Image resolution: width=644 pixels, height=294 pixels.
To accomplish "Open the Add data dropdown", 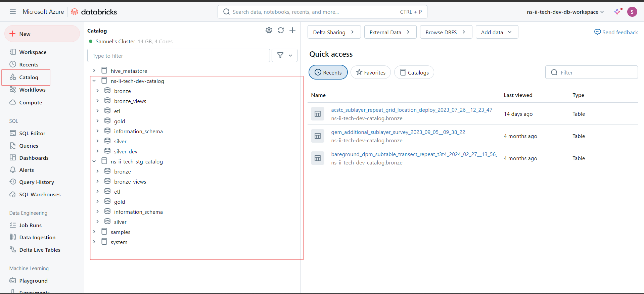I will pyautogui.click(x=497, y=32).
